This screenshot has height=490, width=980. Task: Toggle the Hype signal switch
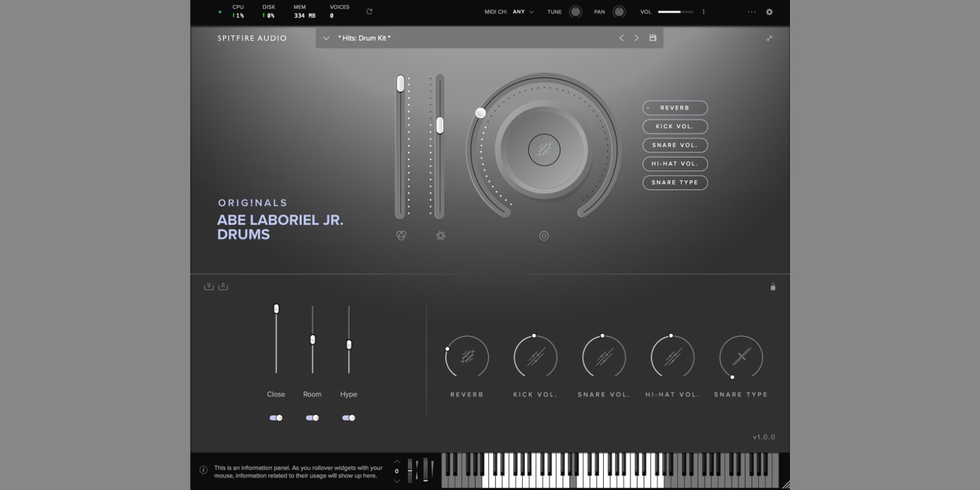(348, 418)
